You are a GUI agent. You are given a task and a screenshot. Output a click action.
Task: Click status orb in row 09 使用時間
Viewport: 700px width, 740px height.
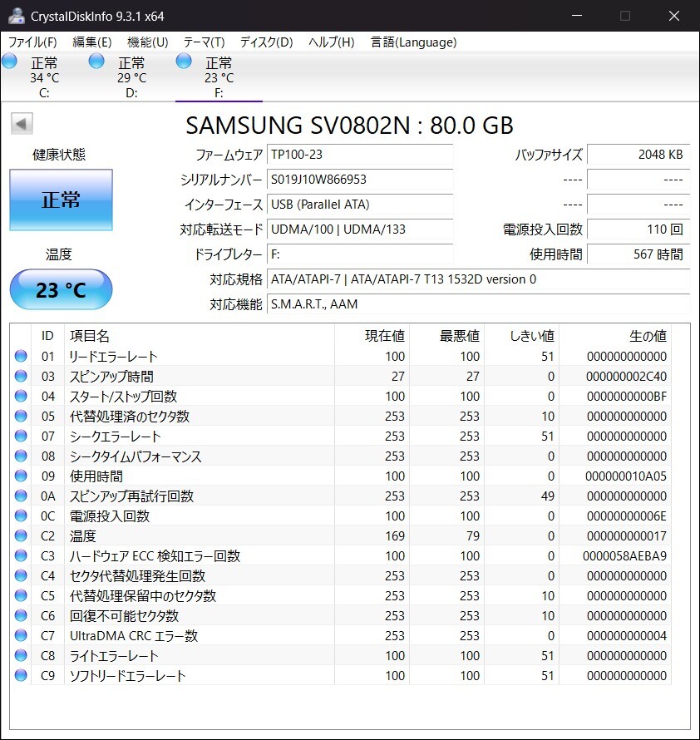(x=21, y=476)
